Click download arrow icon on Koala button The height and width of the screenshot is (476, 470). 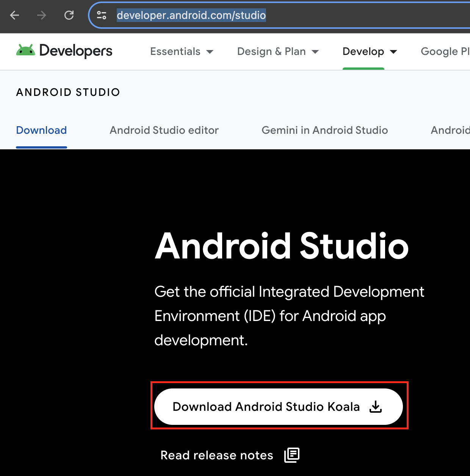(376, 407)
